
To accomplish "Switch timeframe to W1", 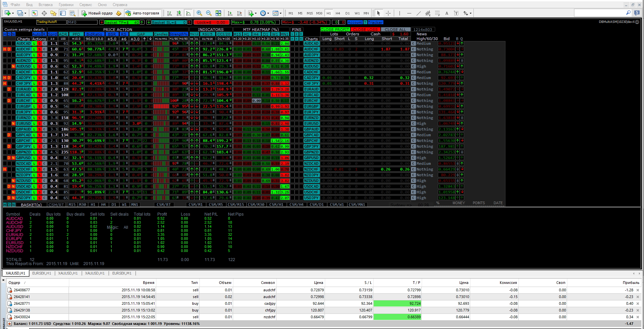I will tap(357, 13).
